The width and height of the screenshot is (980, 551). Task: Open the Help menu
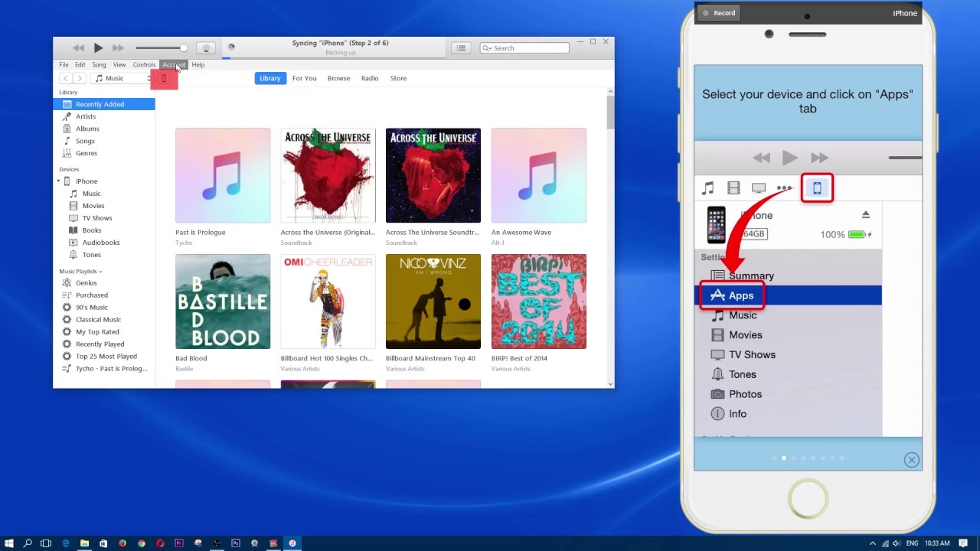click(x=198, y=65)
